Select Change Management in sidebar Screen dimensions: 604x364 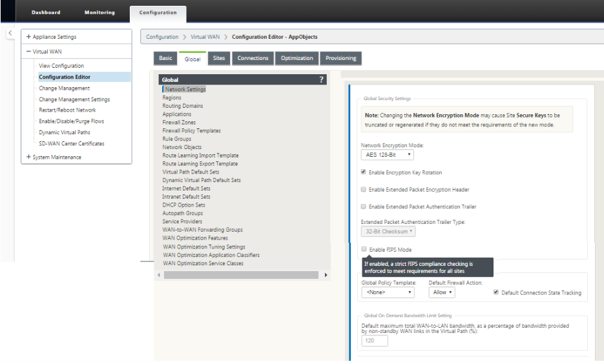pos(64,88)
